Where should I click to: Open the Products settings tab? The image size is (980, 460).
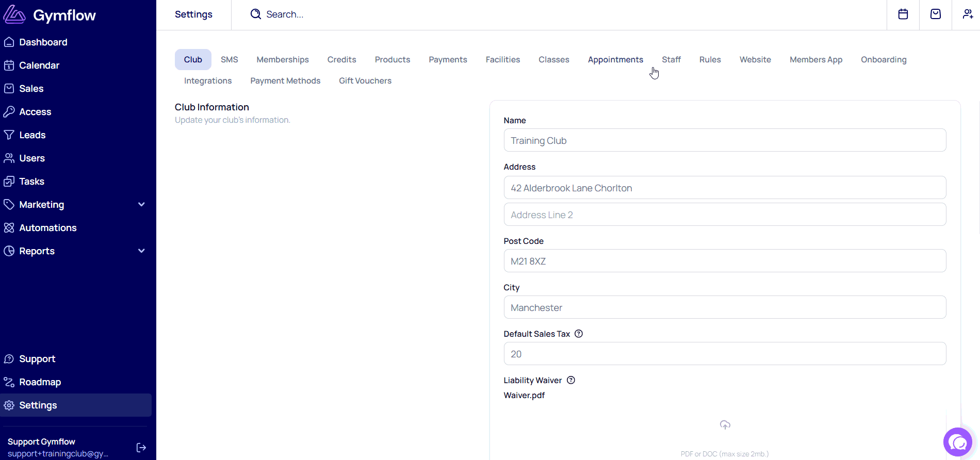393,60
